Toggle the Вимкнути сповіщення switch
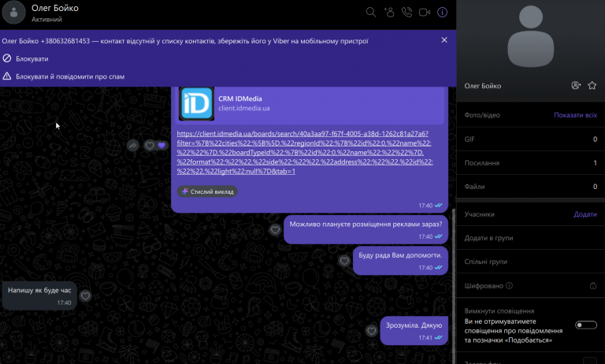 (x=586, y=325)
